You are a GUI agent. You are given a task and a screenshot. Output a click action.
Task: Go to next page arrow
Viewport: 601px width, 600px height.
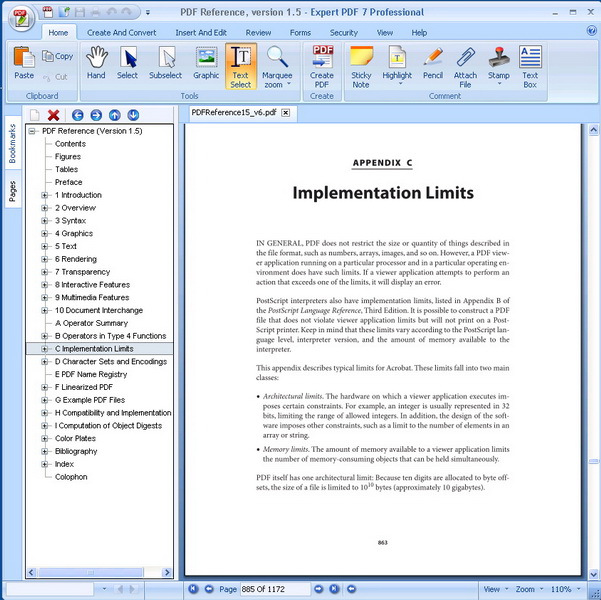(x=319, y=588)
